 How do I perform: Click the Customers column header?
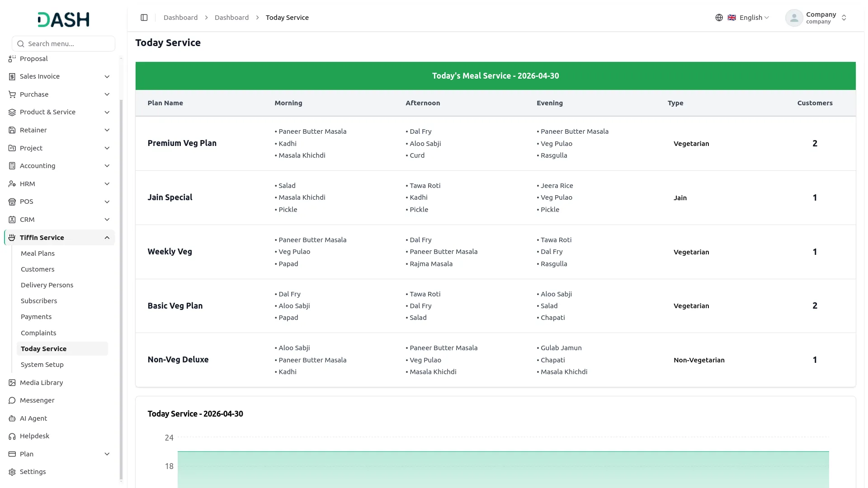coord(815,103)
